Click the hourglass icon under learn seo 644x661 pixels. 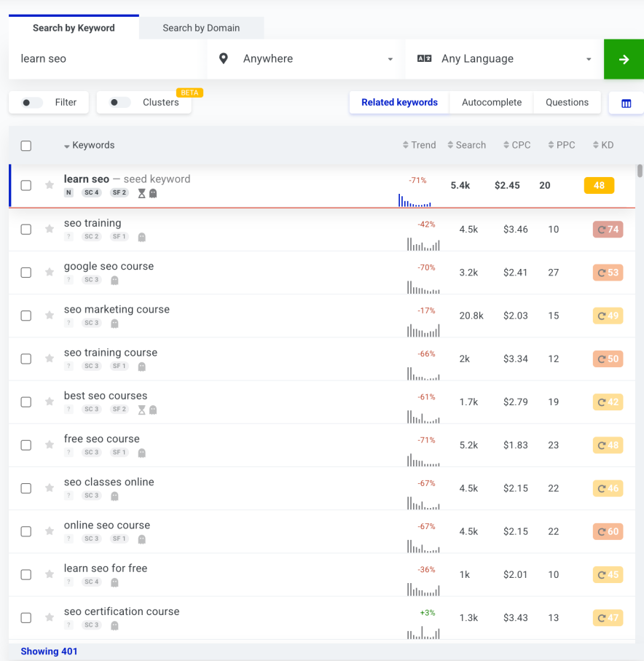pyautogui.click(x=141, y=192)
